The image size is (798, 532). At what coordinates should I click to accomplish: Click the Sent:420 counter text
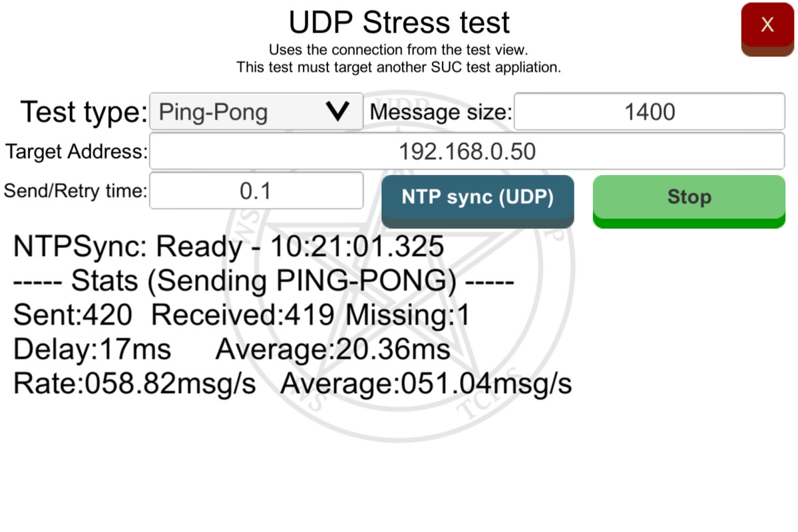tap(73, 315)
